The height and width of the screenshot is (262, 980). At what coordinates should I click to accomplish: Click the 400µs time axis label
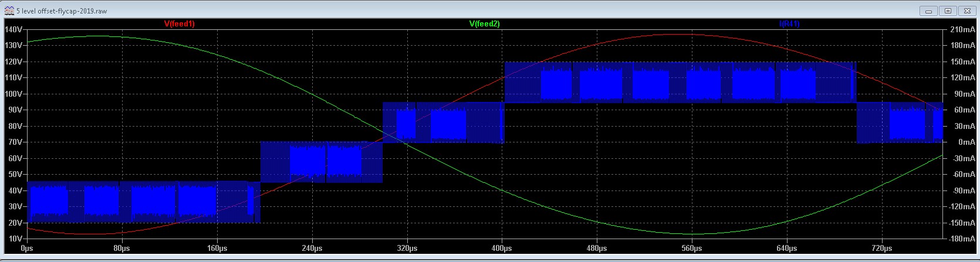pos(502,249)
